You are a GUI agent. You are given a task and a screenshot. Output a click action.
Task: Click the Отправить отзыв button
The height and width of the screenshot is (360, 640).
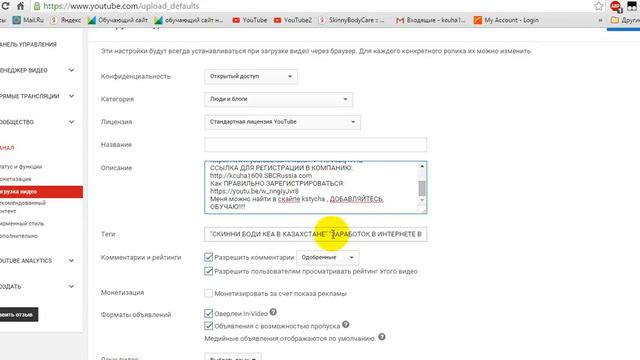[19, 314]
